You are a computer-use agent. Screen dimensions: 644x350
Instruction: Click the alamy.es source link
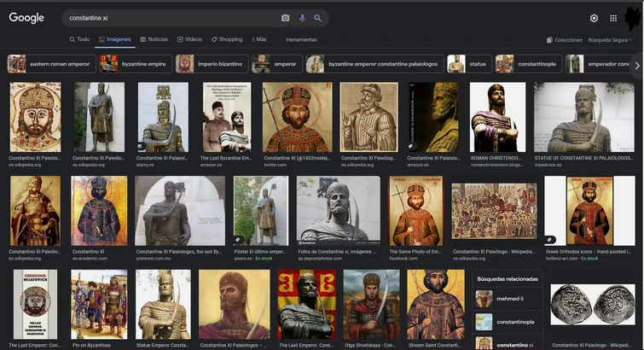145,165
